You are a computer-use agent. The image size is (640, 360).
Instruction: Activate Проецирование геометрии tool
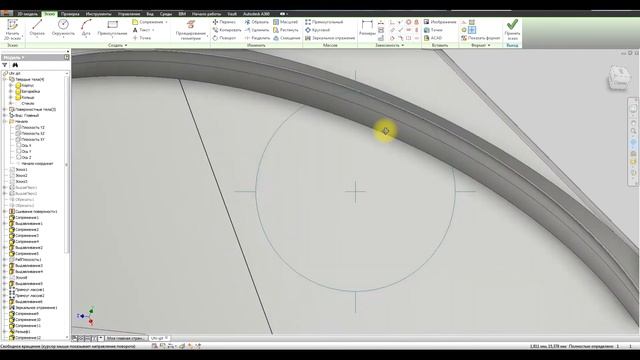tap(191, 29)
